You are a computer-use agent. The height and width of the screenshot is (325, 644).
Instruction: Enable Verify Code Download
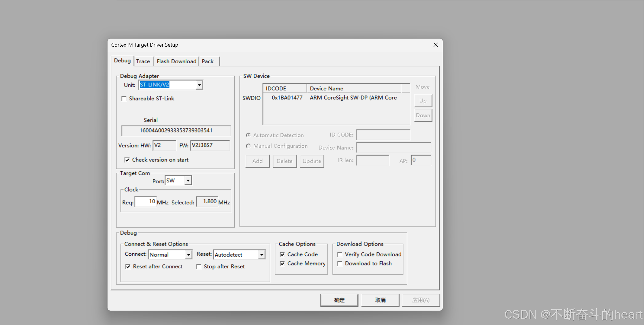coord(340,254)
